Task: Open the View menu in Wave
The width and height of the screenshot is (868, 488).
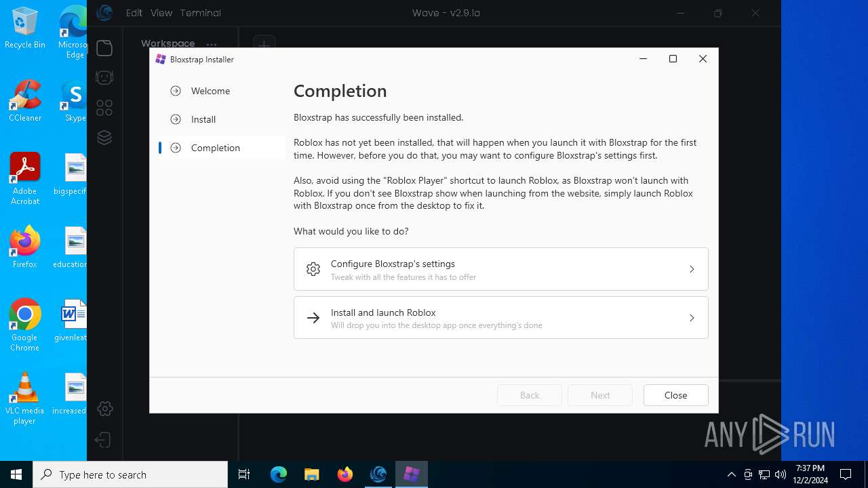Action: [x=161, y=13]
